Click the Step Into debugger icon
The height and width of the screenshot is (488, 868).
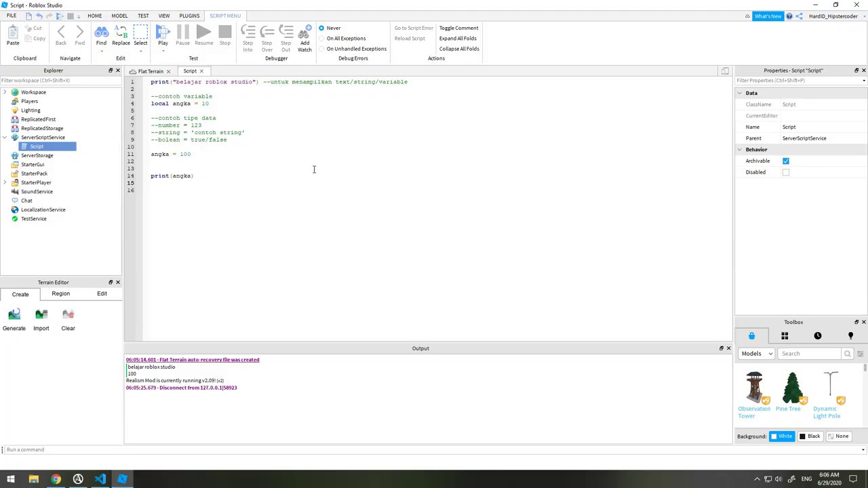(248, 31)
